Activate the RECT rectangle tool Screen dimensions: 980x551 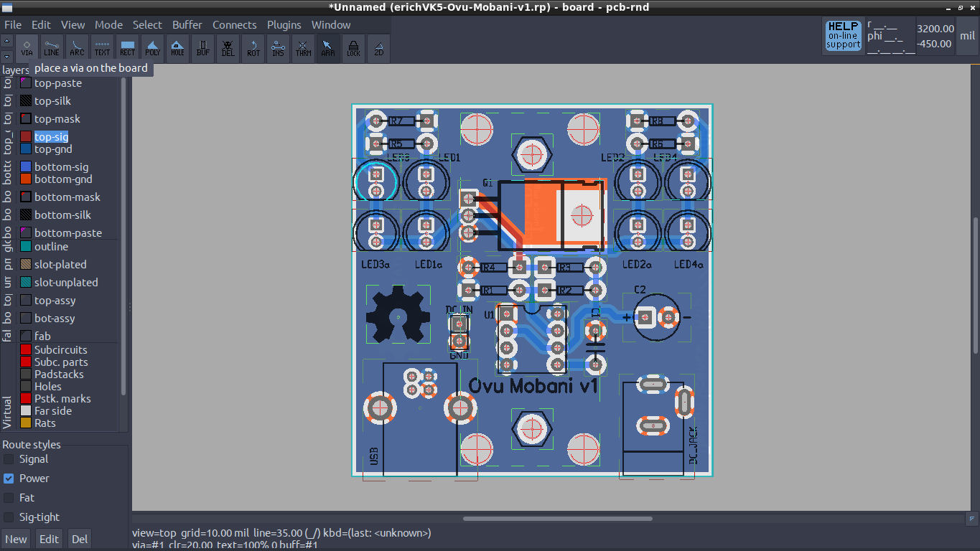pyautogui.click(x=127, y=47)
